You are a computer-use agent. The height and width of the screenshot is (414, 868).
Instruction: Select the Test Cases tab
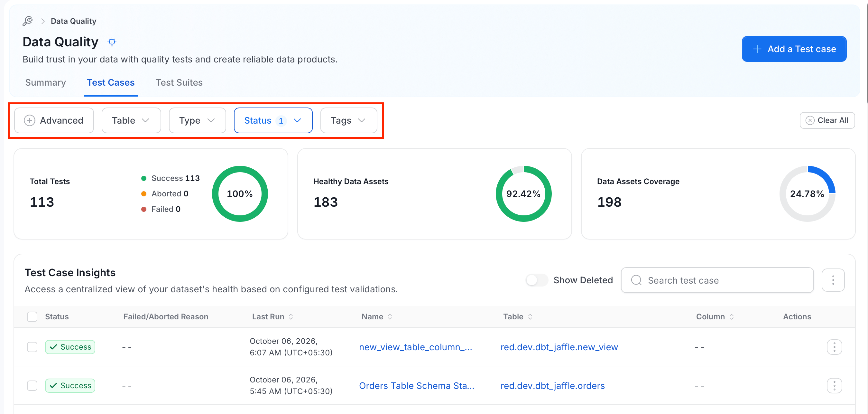111,83
